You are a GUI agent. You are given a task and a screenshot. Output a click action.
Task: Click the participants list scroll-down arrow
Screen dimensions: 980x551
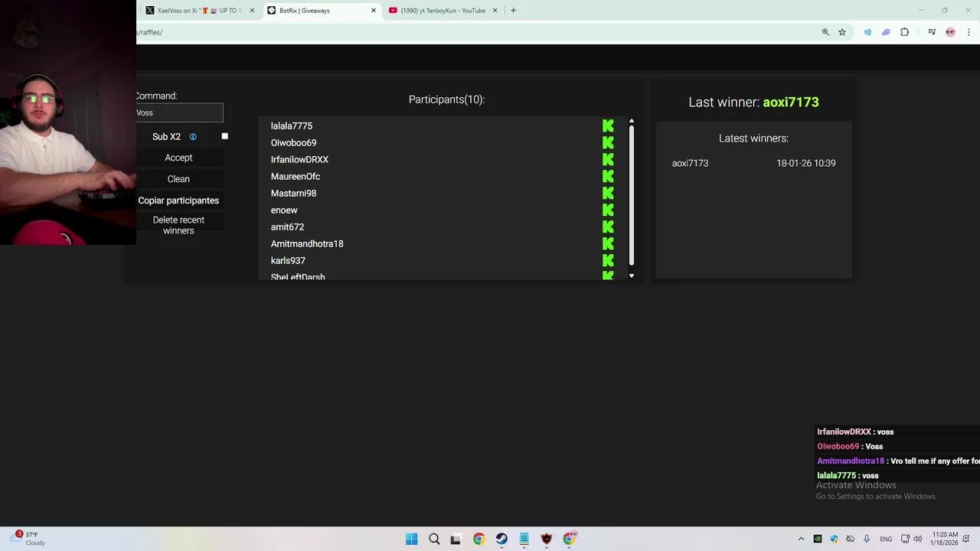point(632,275)
